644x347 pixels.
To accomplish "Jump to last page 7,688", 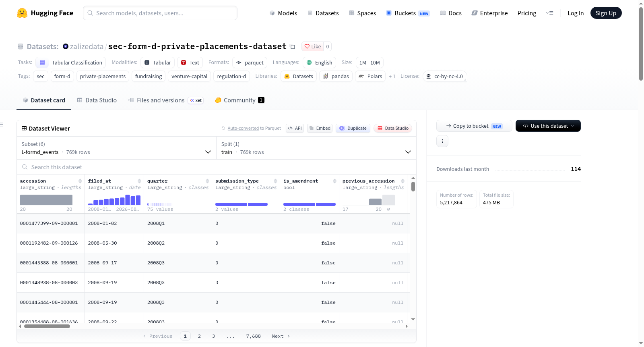I will click(254, 336).
